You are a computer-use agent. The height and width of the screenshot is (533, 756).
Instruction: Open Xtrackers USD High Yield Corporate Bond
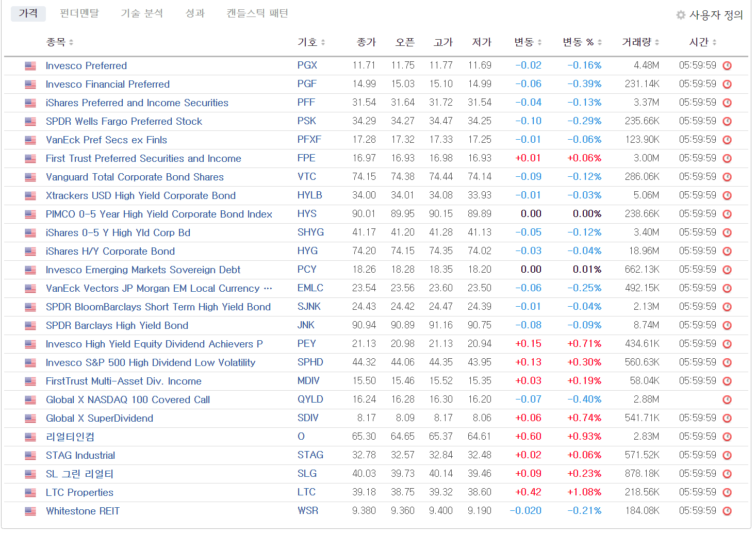141,195
